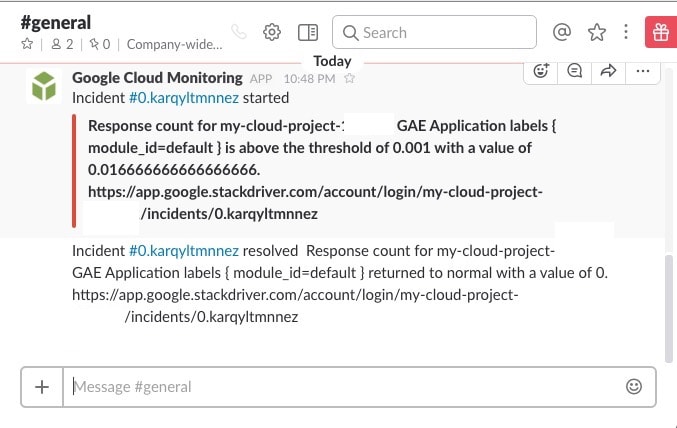Open the #general channel title
677x428 pixels.
tap(56, 22)
